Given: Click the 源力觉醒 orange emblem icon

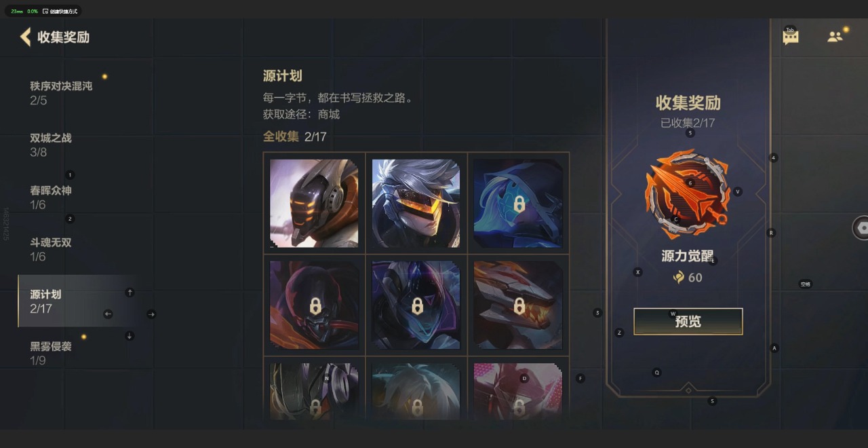Looking at the screenshot, I should (x=688, y=194).
